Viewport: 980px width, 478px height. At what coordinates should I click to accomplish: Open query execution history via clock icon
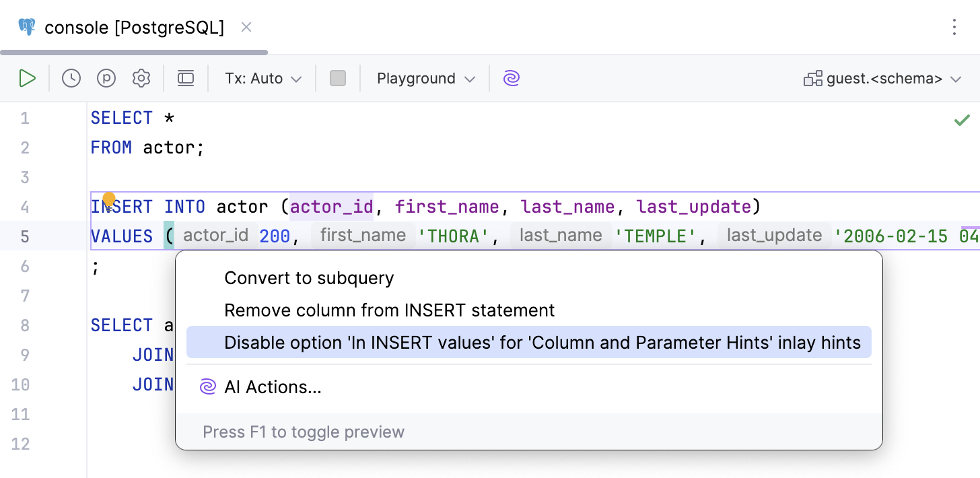(71, 77)
